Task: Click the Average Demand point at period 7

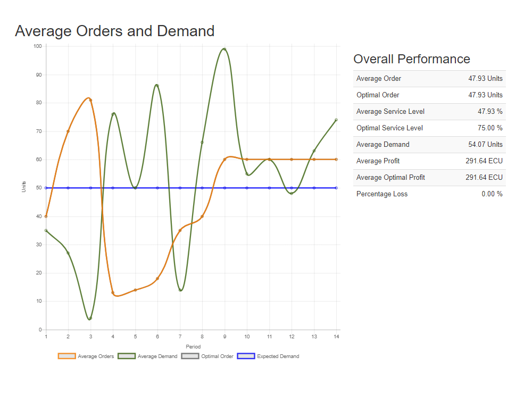Action: (x=180, y=290)
